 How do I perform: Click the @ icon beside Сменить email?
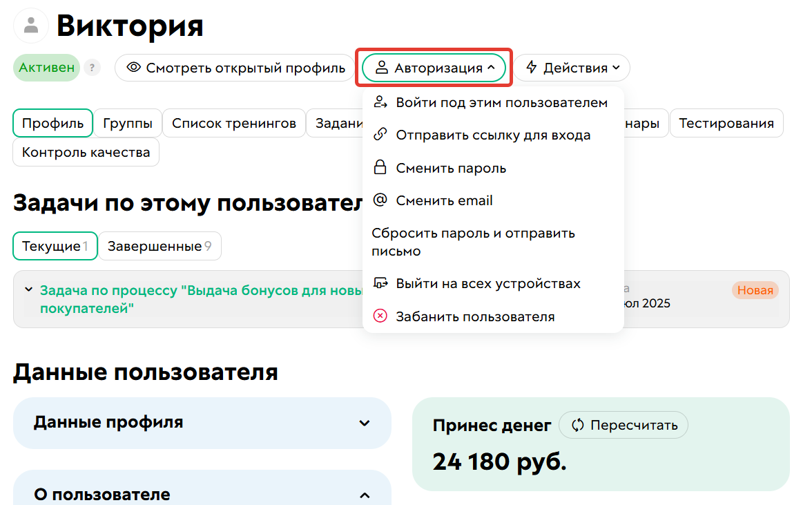pyautogui.click(x=382, y=200)
